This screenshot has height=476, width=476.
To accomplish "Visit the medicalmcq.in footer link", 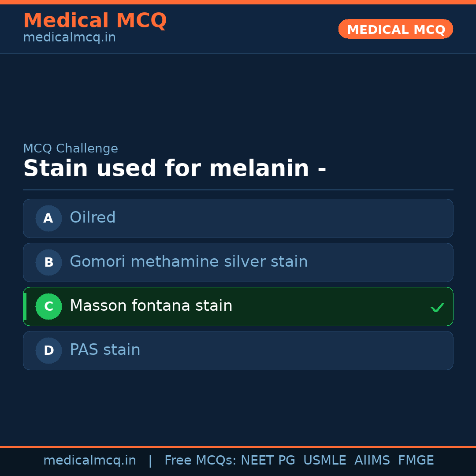I will [x=90, y=460].
